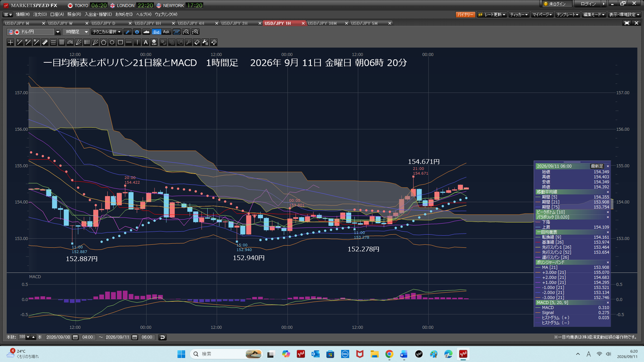The width and height of the screenshot is (644, 362).
Task: Click the orange バイナリー button
Action: point(465,15)
